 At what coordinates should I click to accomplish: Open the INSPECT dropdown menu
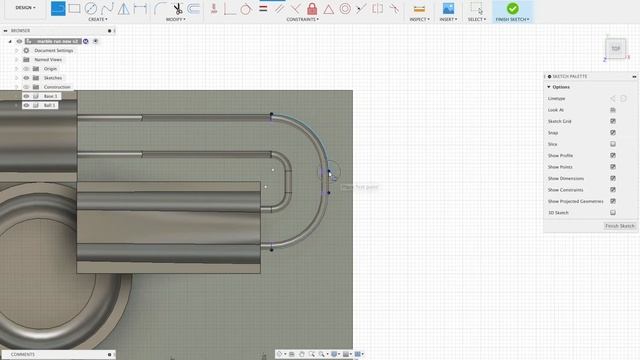419,19
